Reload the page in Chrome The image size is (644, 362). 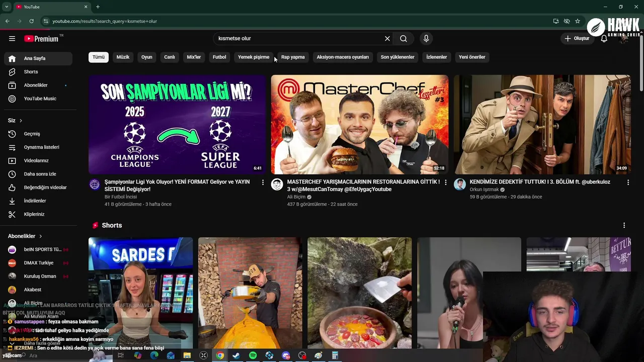pyautogui.click(x=31, y=21)
